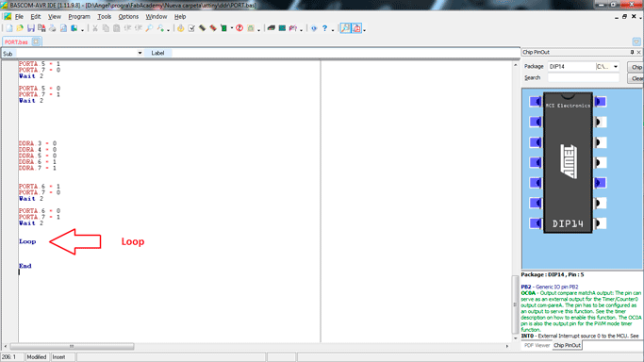644x362 pixels.
Task: Click the blue question mark Help icon
Action: [x=325, y=28]
